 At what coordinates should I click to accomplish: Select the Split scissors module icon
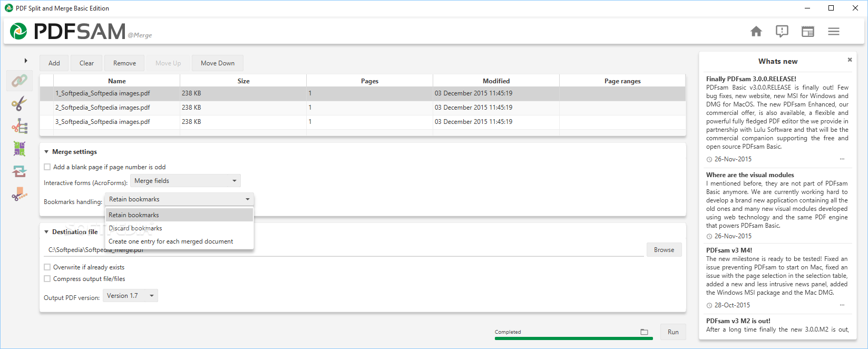point(19,103)
